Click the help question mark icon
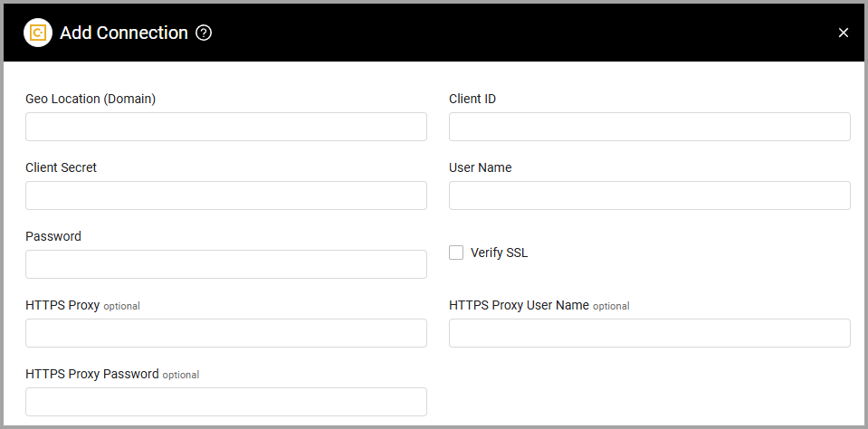The height and width of the screenshot is (429, 868). pyautogui.click(x=204, y=33)
